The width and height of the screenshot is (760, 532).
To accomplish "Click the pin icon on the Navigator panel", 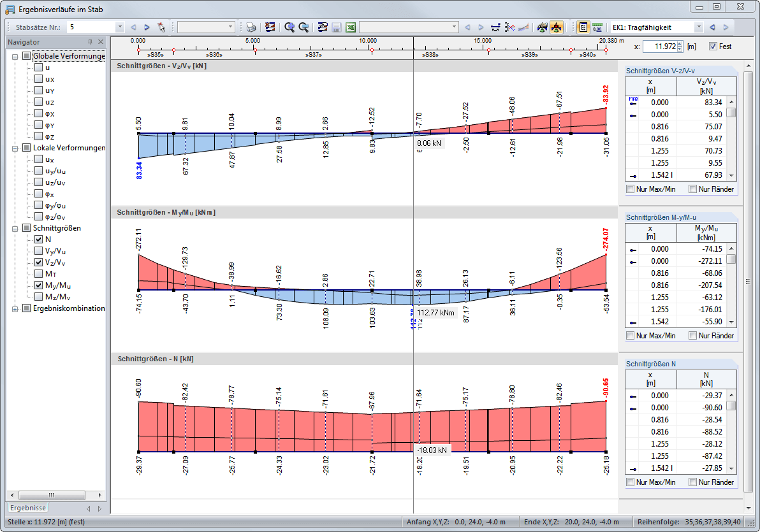I will (x=89, y=42).
